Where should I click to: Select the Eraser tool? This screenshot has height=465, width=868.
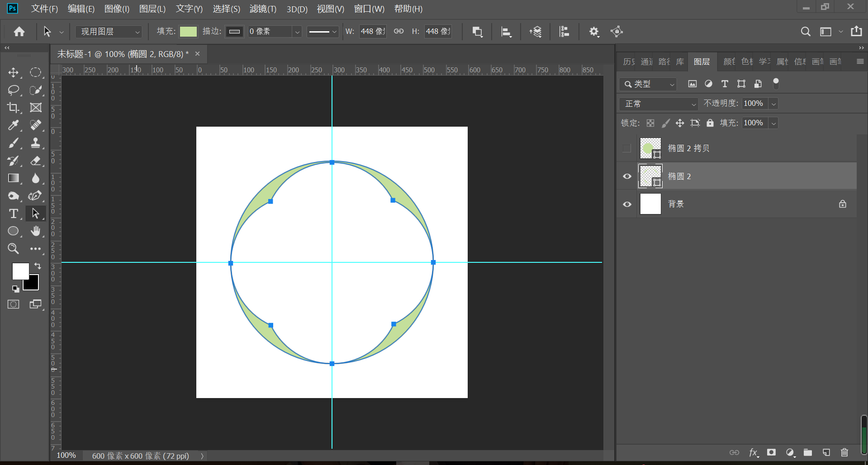click(x=35, y=161)
